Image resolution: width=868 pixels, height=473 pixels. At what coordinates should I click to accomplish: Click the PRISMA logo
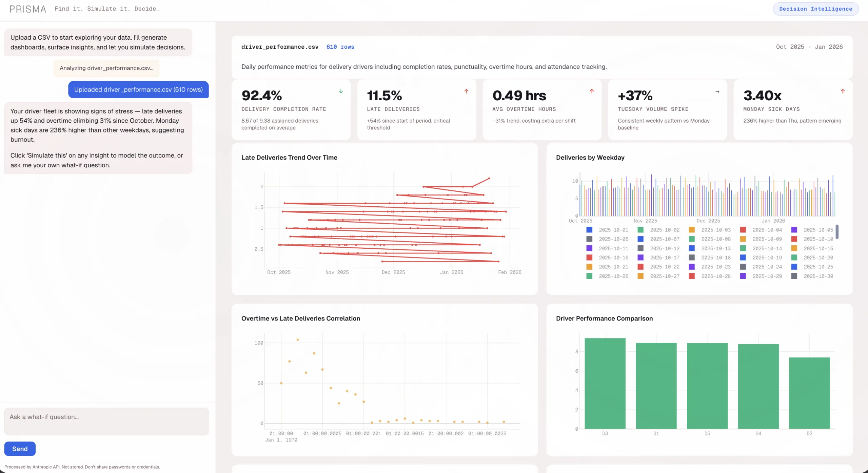[x=27, y=9]
